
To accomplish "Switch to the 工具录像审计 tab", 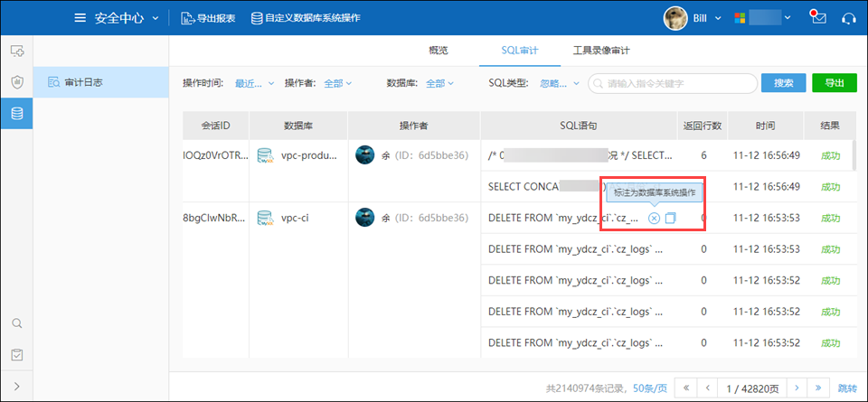I will coord(601,51).
